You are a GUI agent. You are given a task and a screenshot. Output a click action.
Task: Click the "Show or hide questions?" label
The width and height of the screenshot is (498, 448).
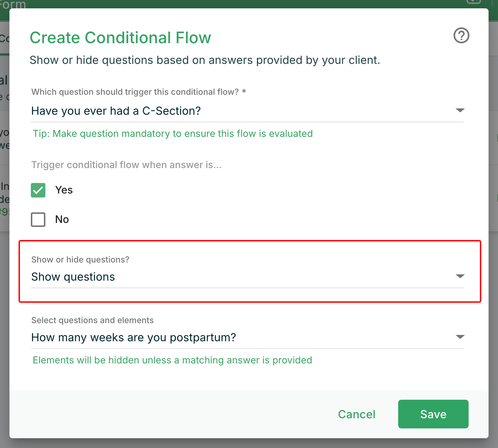point(80,260)
